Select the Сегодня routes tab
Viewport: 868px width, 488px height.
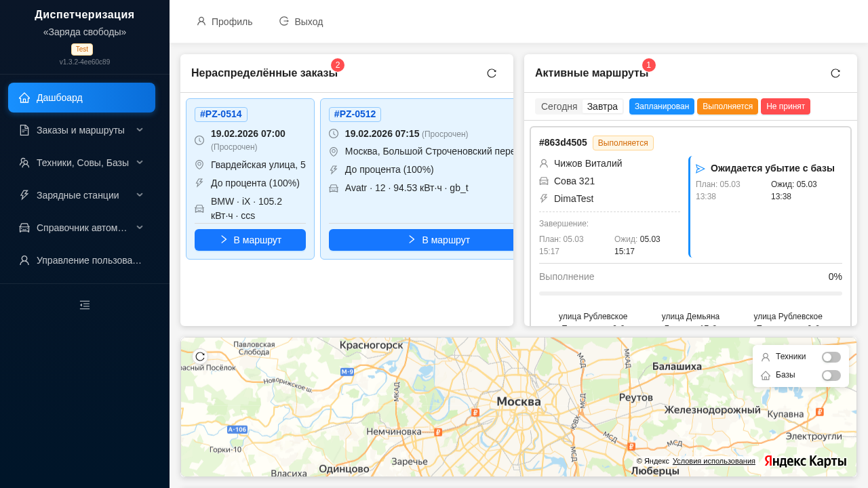[x=559, y=106]
